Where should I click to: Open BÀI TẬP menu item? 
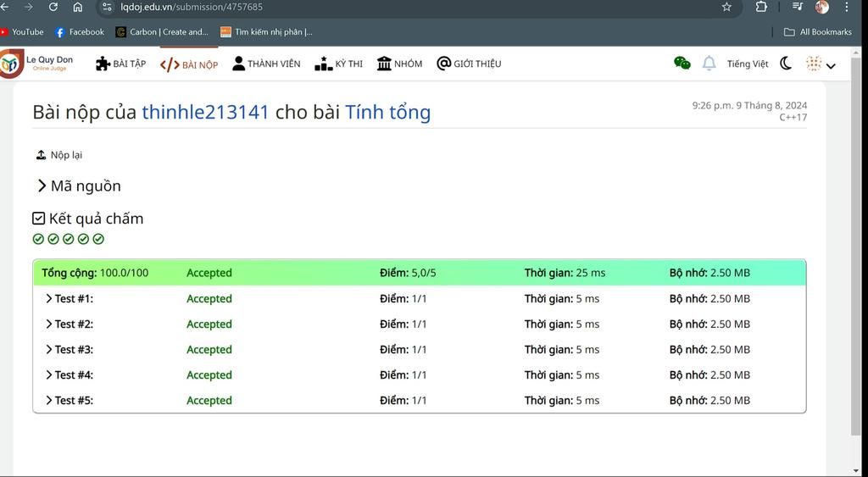(120, 64)
